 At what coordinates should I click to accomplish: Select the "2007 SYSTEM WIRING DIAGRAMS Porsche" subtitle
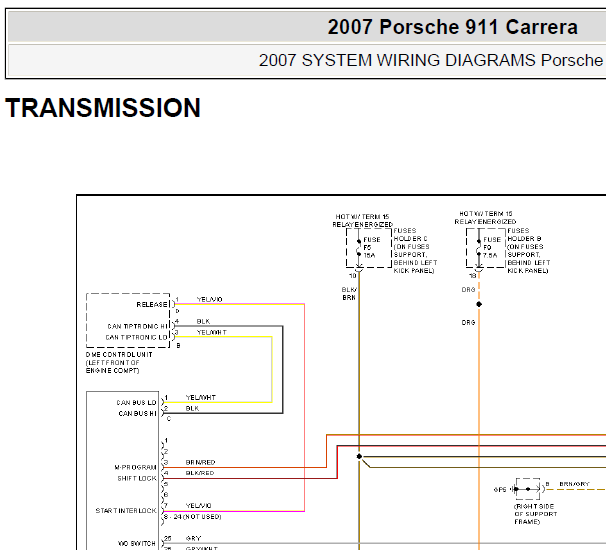click(x=432, y=61)
